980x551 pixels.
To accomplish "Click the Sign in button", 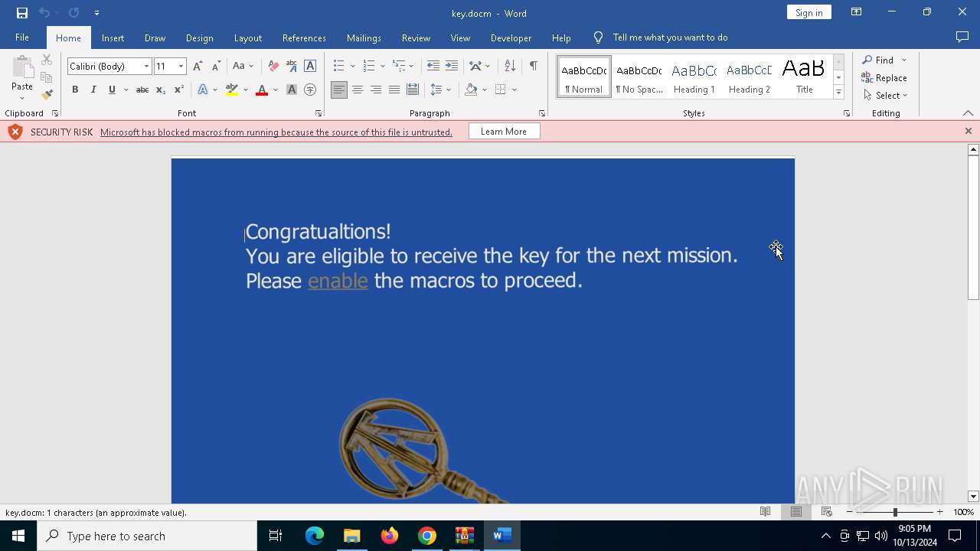I will tap(808, 12).
